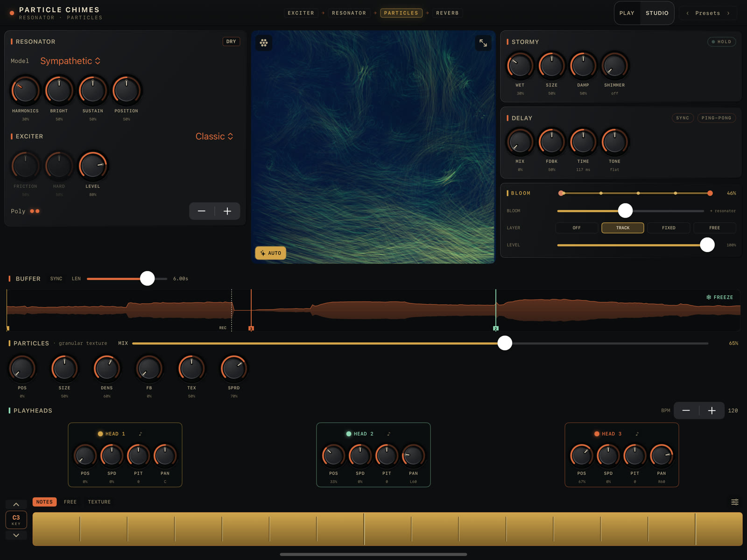This screenshot has height=560, width=747.
Task: Click the Head 3 Pos knob
Action: pos(582,455)
